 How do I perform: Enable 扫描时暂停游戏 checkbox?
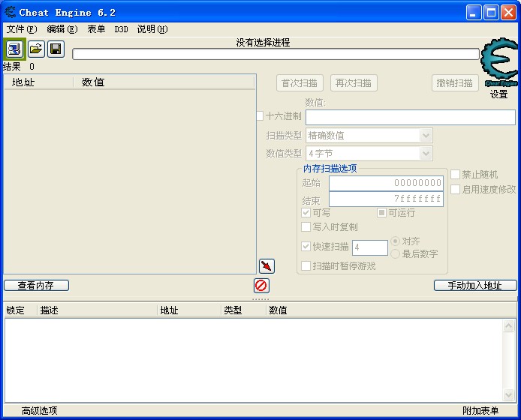[306, 266]
